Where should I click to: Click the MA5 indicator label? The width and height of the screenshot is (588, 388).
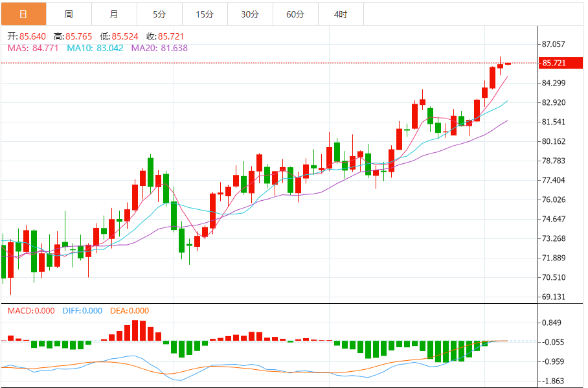click(x=33, y=48)
